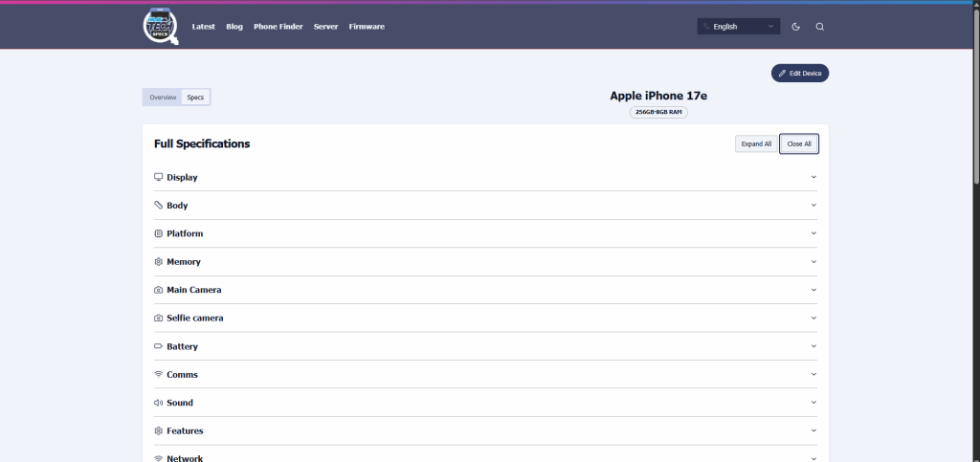Open Phone Finder from navigation
This screenshot has height=462, width=980.
[x=278, y=27]
